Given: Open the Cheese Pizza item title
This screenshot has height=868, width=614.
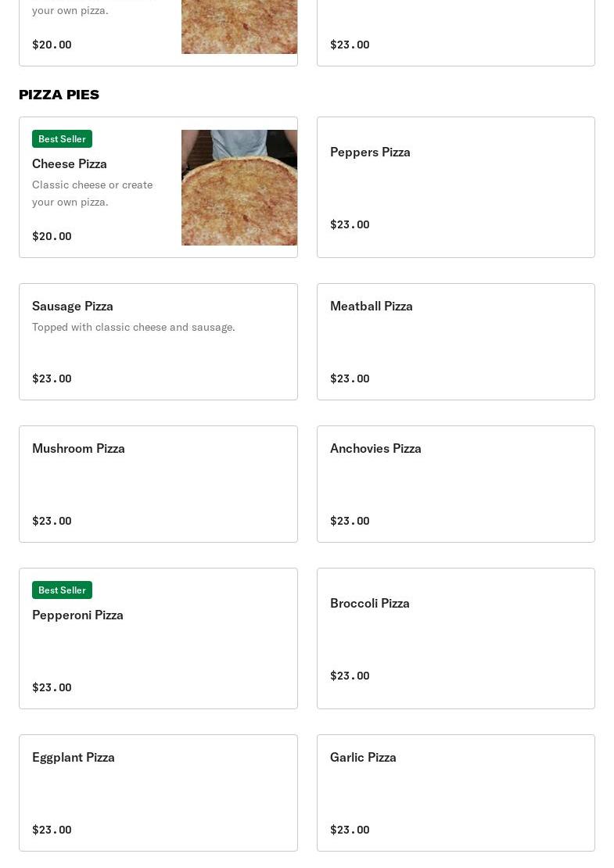Looking at the screenshot, I should 70,163.
